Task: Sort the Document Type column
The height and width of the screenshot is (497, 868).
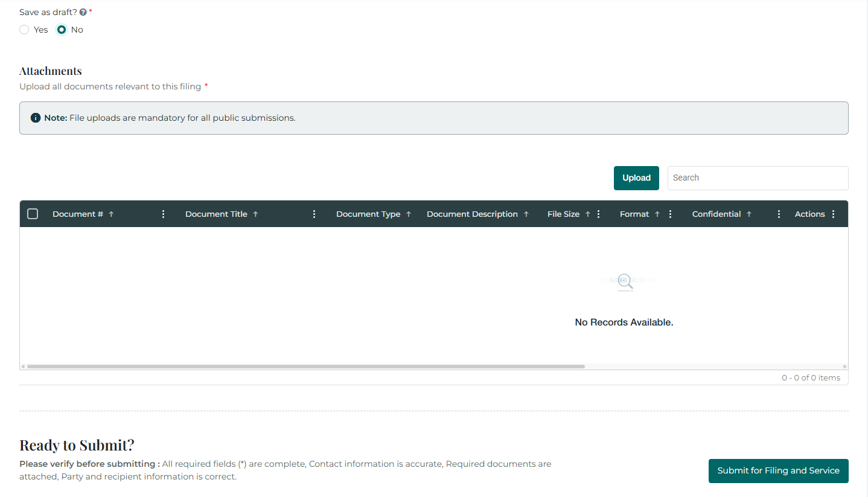Action: pyautogui.click(x=409, y=213)
